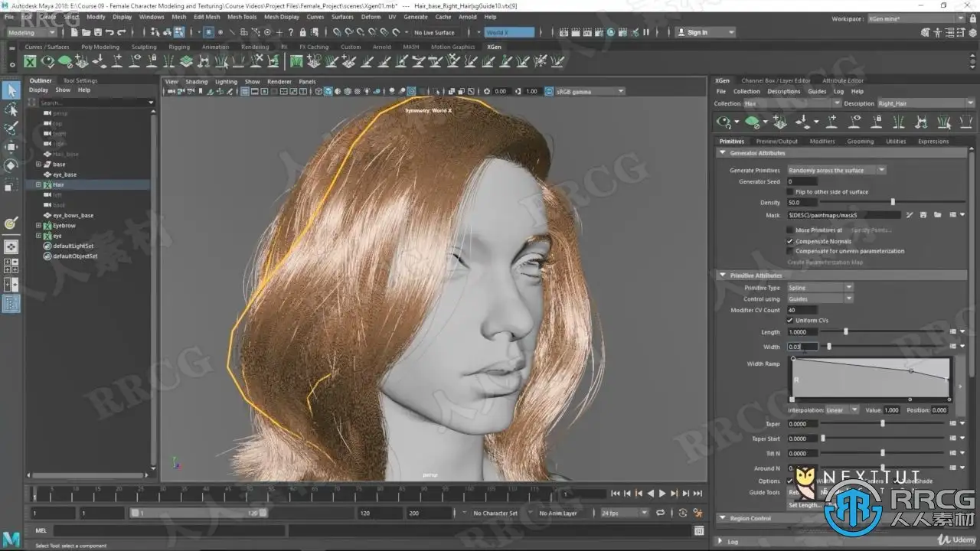The width and height of the screenshot is (980, 551).
Task: Activate the Paint selection tool
Action: click(x=11, y=128)
